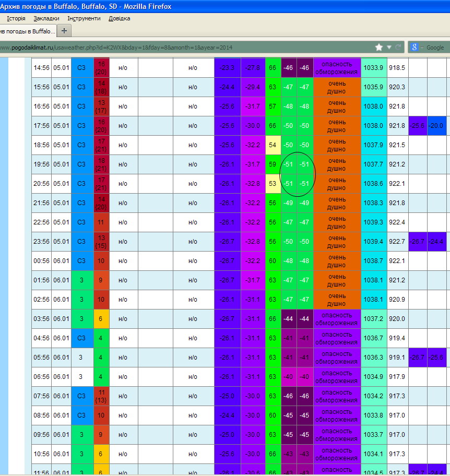This screenshot has height=476, width=450.
Task: Reload the page with the refresh icon
Action: [x=398, y=47]
